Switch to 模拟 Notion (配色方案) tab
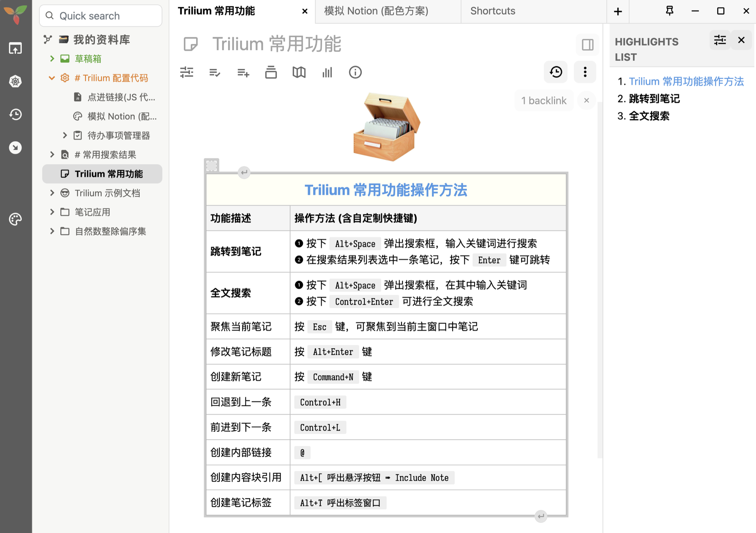Image resolution: width=756 pixels, height=533 pixels. click(x=376, y=11)
